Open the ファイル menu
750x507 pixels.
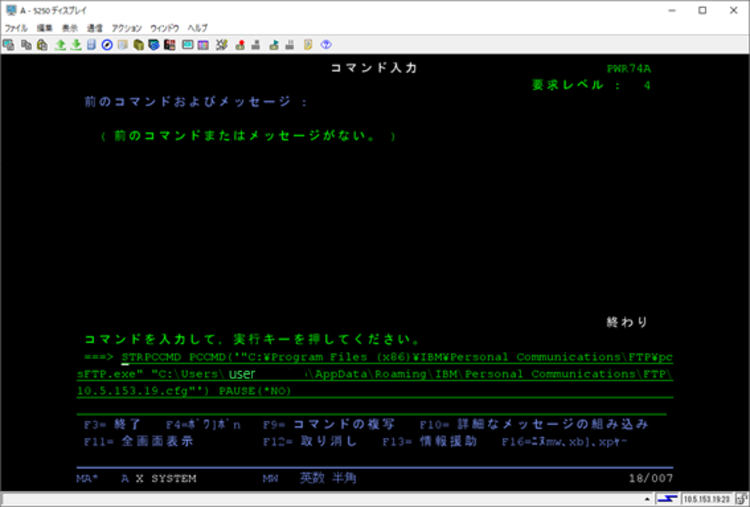pyautogui.click(x=16, y=28)
